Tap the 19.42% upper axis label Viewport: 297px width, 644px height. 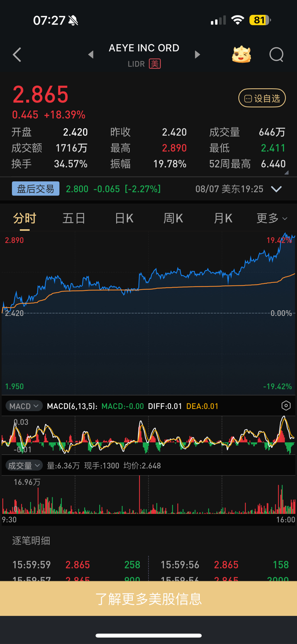pos(279,240)
